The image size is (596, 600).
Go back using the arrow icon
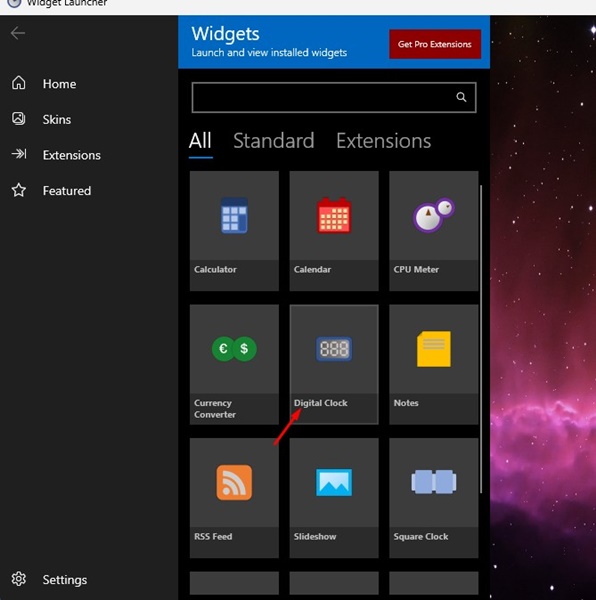[x=18, y=33]
